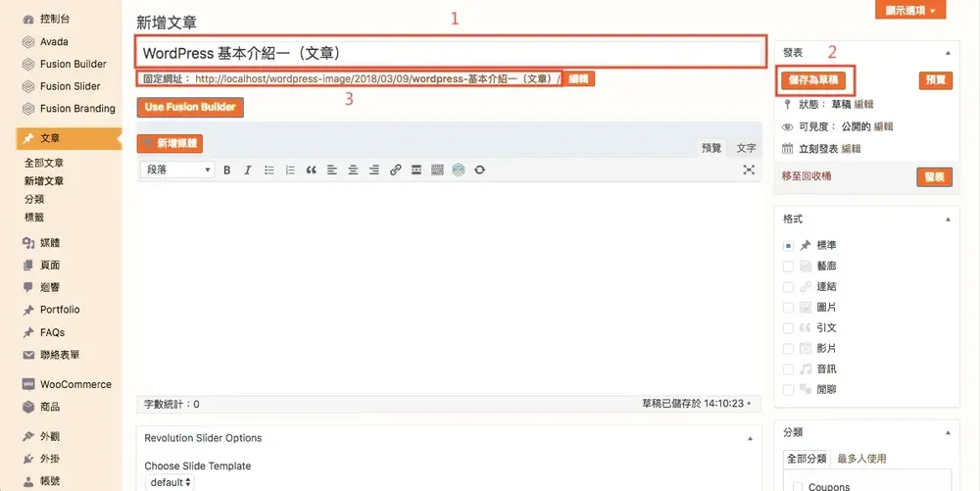This screenshot has height=491, width=980.
Task: Open 分類 submenu under 文章
Action: coord(33,199)
